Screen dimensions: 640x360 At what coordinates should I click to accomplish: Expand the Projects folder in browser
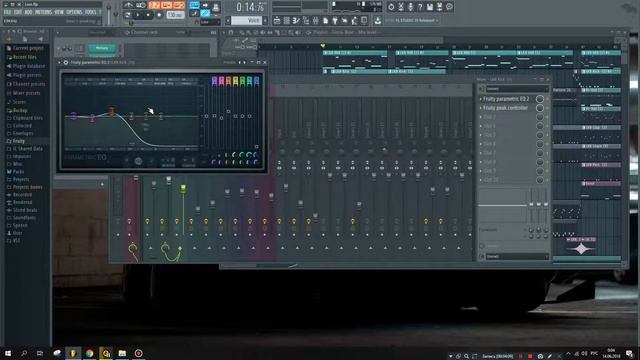[20, 180]
